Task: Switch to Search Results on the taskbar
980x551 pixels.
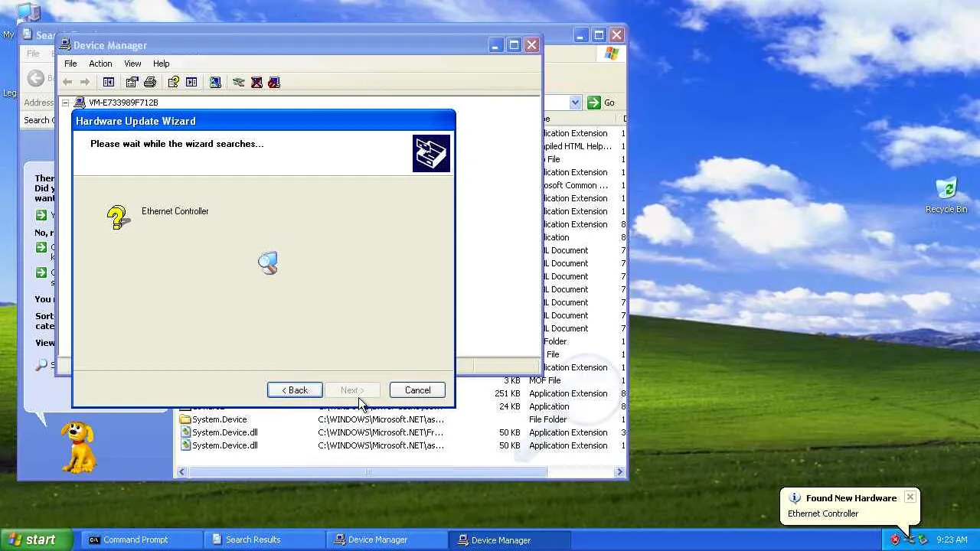Action: click(x=264, y=540)
